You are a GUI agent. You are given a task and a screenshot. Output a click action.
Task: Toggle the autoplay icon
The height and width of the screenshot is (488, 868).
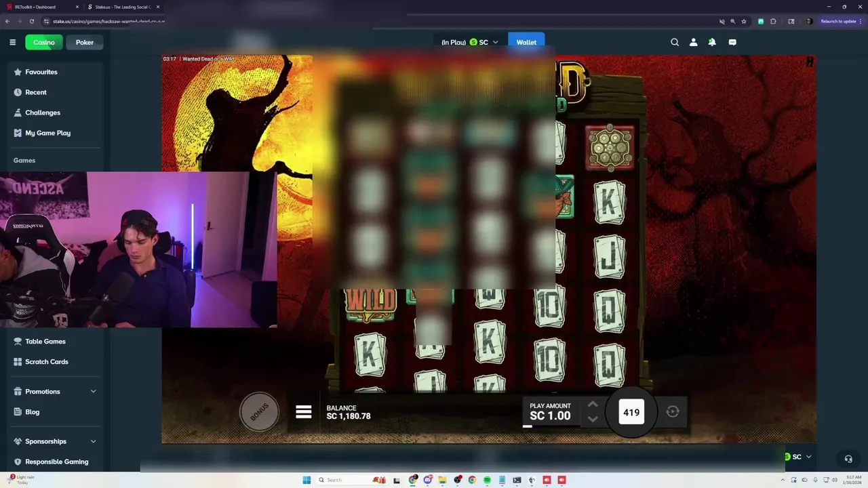[x=673, y=411]
